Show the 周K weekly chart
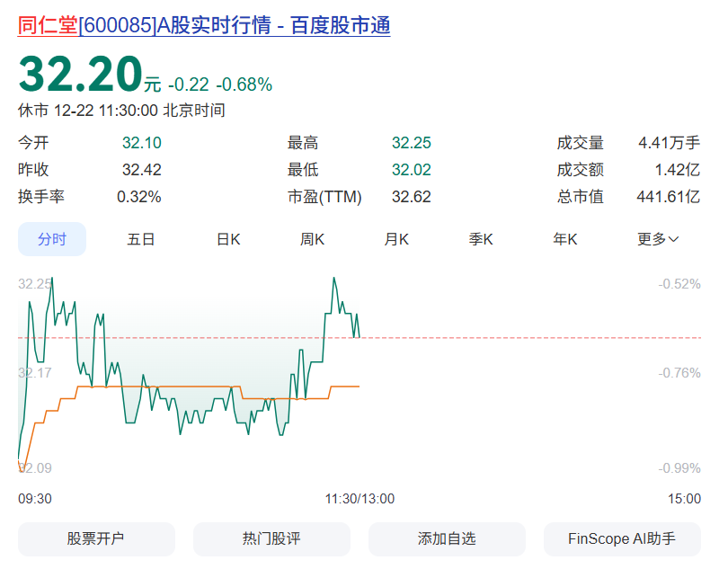The width and height of the screenshot is (728, 569). tap(312, 239)
